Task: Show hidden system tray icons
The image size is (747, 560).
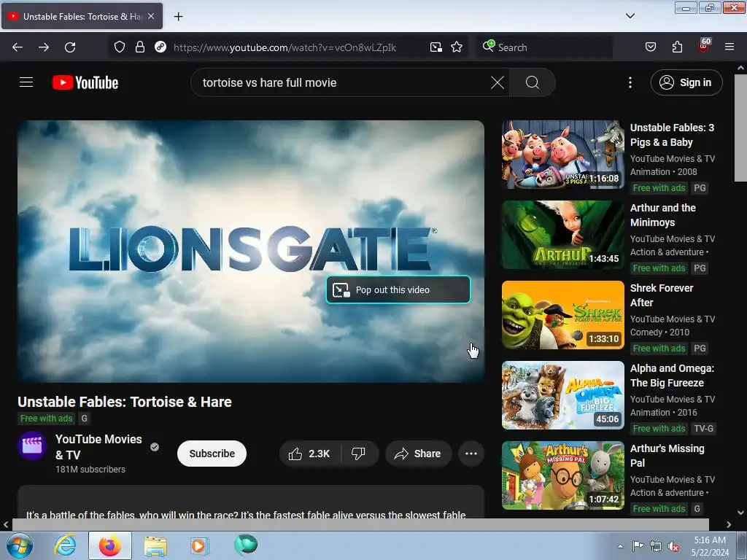Action: click(620, 547)
